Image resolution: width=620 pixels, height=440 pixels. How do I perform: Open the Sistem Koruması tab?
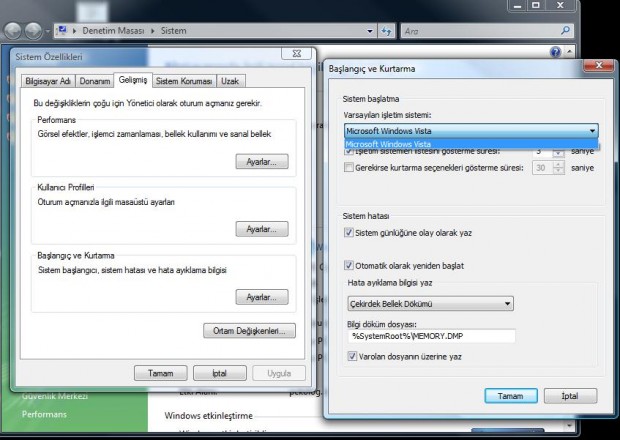pyautogui.click(x=184, y=81)
